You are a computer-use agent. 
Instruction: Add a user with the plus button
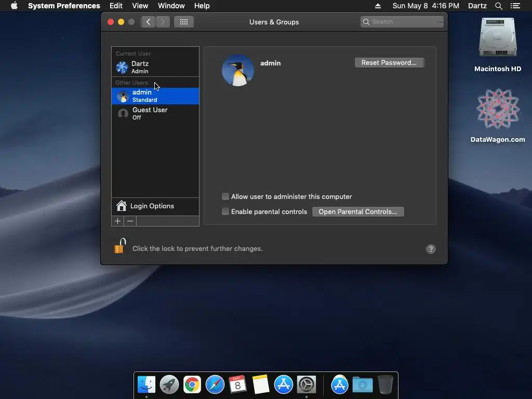[x=118, y=221]
